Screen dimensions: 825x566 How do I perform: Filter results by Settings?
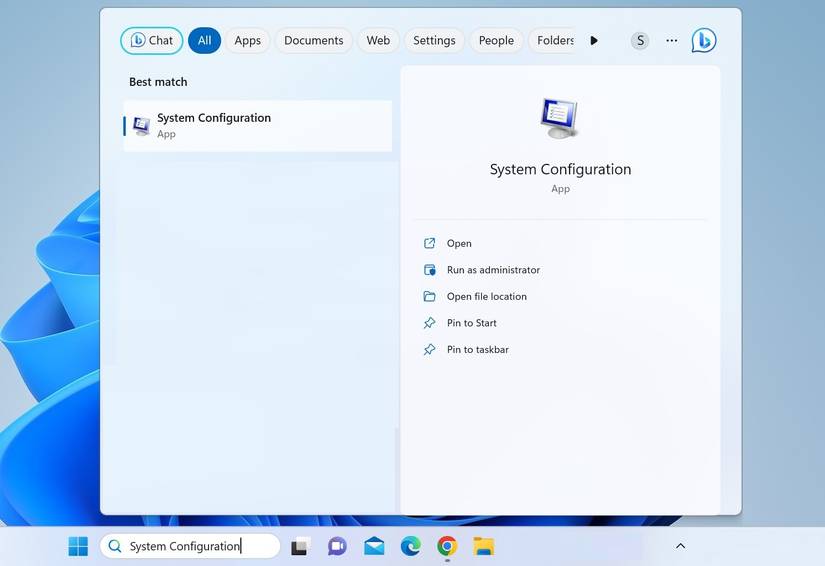(434, 41)
